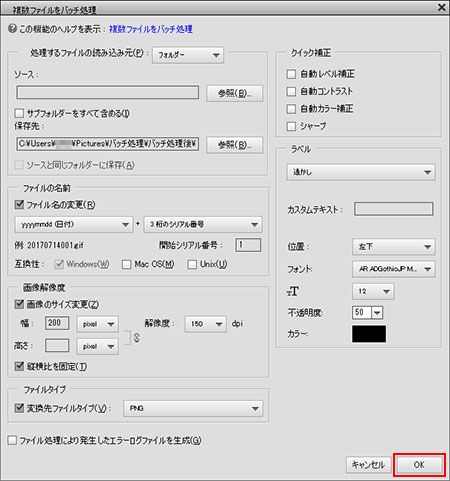
Task: Enable サブフォルダーをすべて含める option
Action: pos(19,113)
